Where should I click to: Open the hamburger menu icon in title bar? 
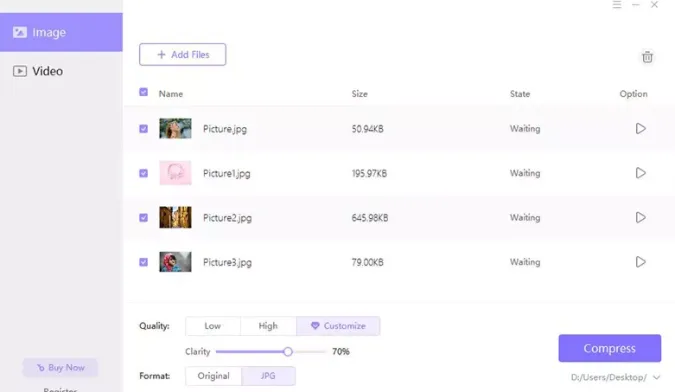click(617, 5)
